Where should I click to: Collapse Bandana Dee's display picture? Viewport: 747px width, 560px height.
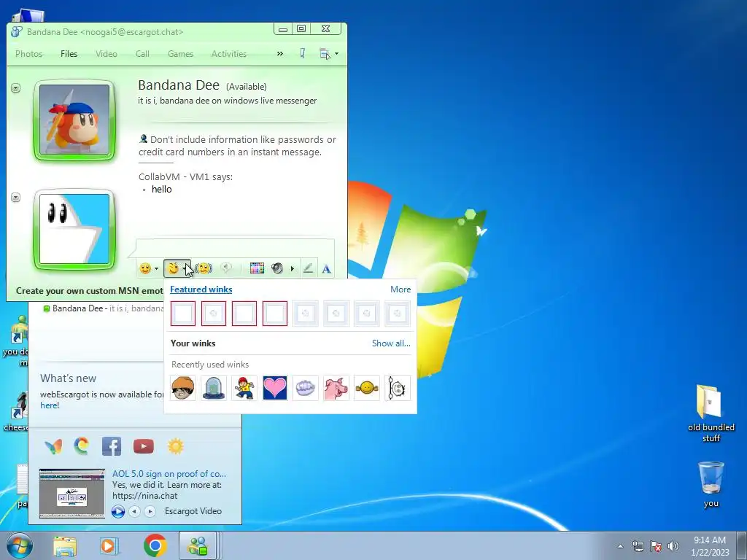16,88
